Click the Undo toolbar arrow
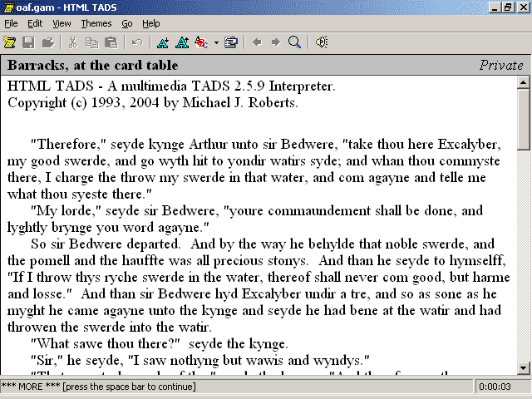Screen dimensions: 532x399 136,42
